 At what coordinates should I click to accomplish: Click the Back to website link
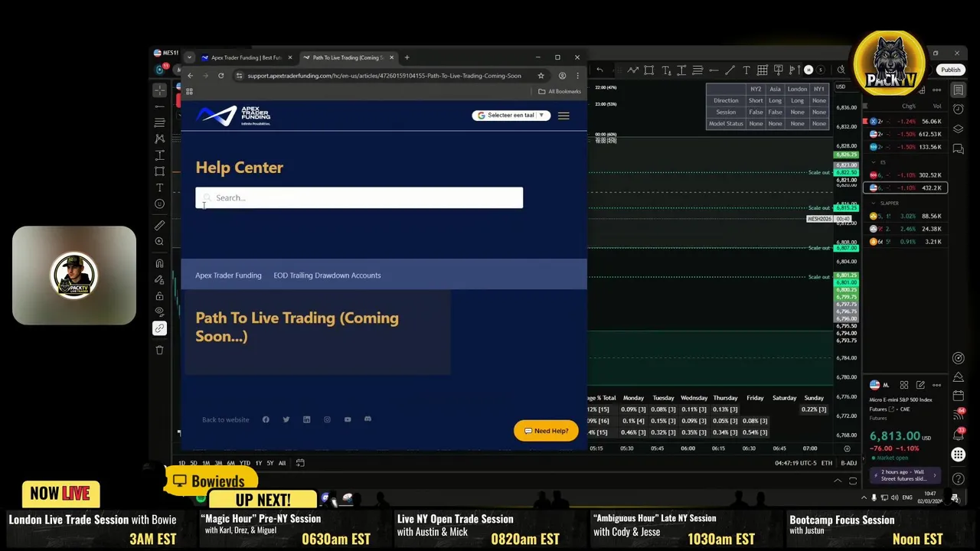[225, 419]
